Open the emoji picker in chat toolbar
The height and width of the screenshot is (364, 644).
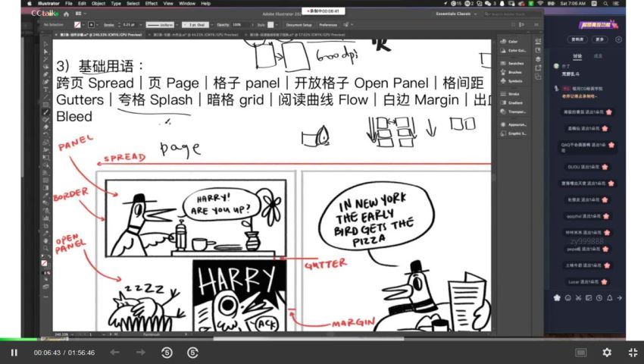click(x=568, y=298)
